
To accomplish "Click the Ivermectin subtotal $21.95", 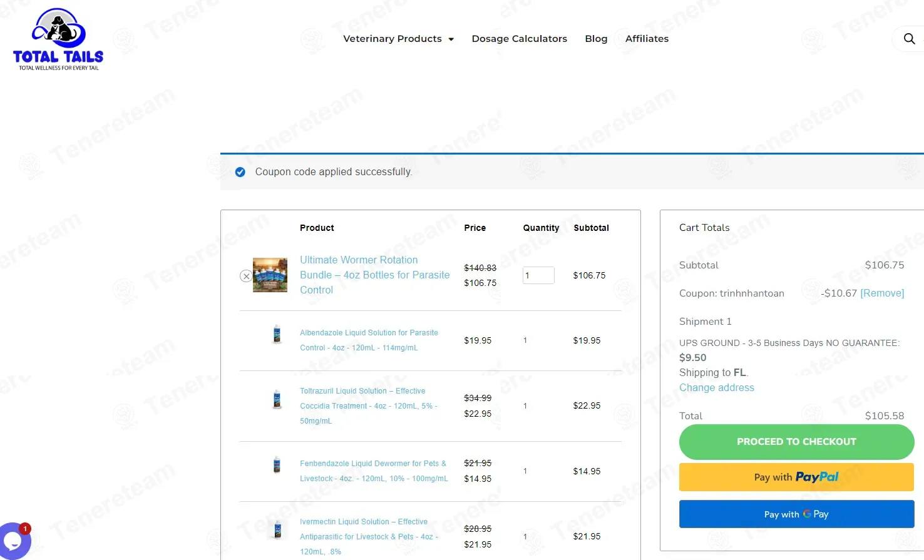I will tap(587, 536).
